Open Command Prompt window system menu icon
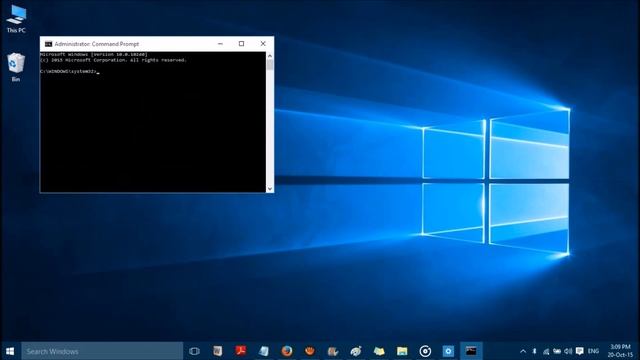The height and width of the screenshot is (360, 640). (48, 44)
